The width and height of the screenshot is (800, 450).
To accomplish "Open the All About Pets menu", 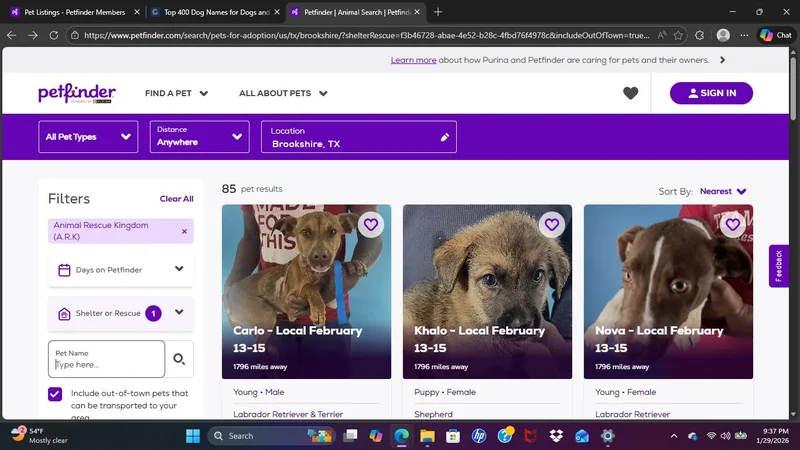I will coord(283,93).
